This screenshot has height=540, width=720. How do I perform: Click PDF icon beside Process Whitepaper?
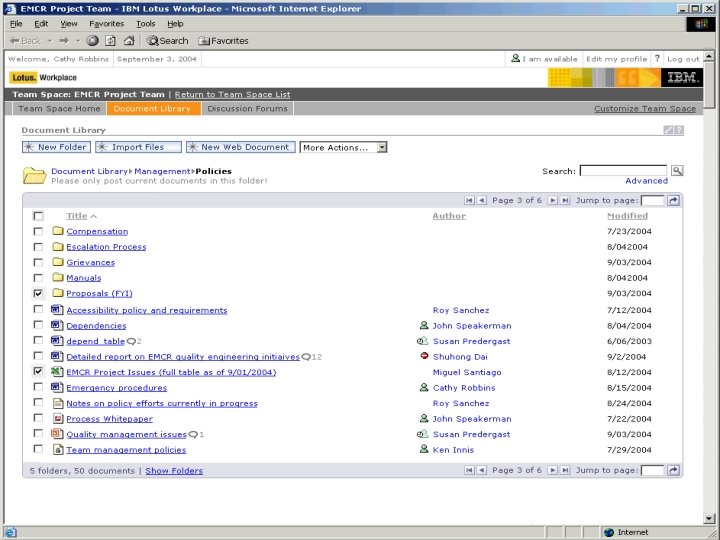[58, 418]
